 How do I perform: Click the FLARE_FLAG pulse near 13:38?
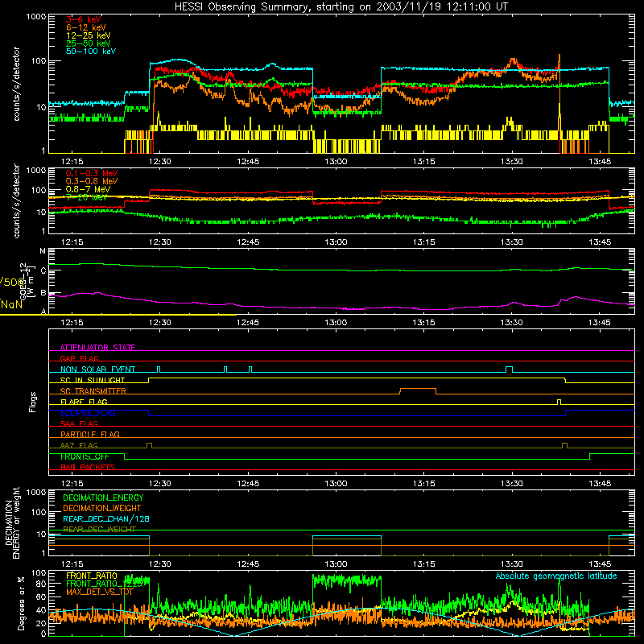559,402
